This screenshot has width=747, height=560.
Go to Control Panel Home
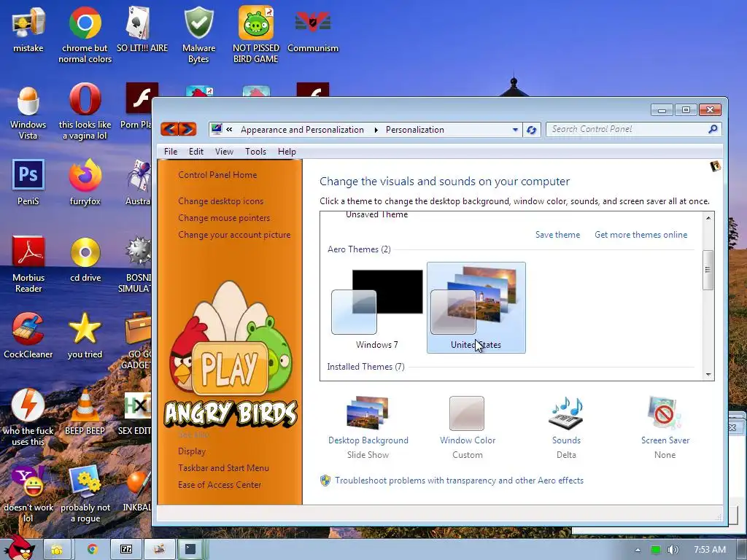pyautogui.click(x=217, y=175)
